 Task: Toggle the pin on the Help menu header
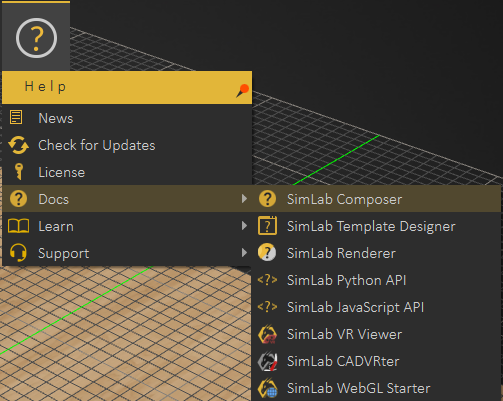pos(242,91)
